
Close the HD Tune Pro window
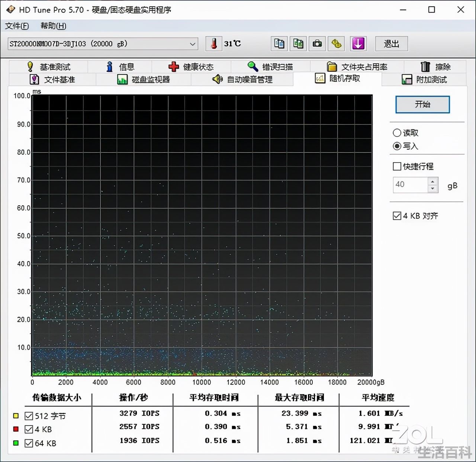pos(461,10)
